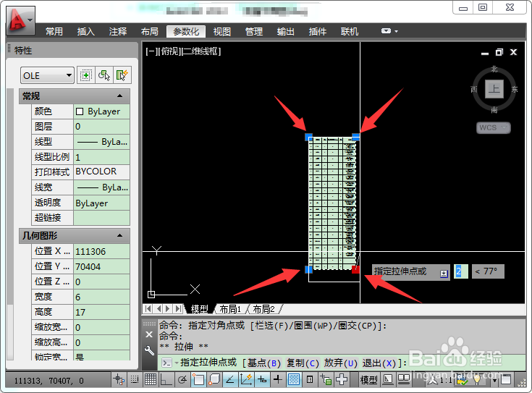
Task: Open the AutoCAD application menu button
Action: (x=20, y=21)
